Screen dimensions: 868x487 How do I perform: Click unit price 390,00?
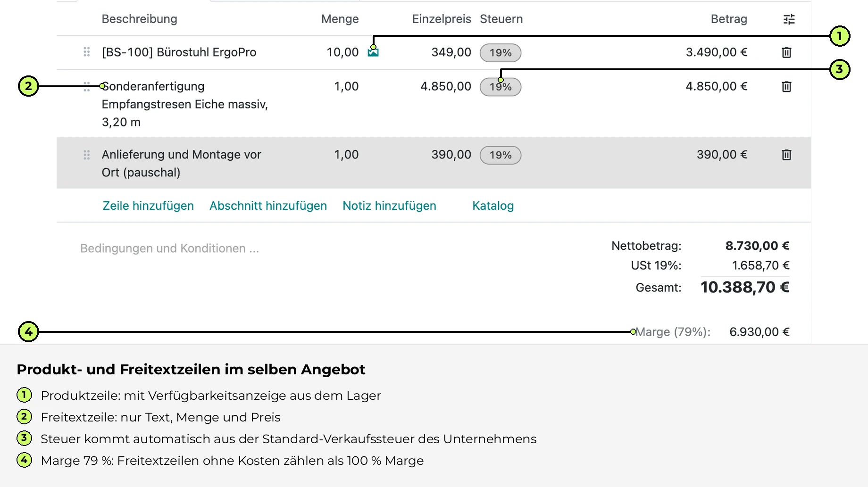(451, 155)
